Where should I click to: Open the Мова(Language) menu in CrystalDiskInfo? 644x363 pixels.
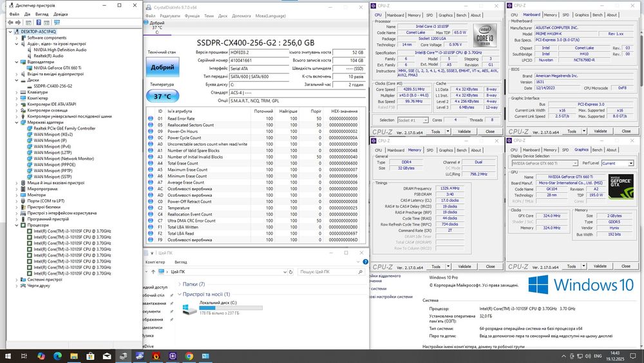270,15
